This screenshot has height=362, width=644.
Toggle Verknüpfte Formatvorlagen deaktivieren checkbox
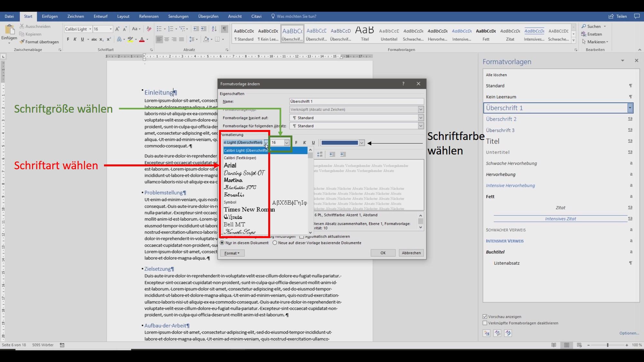[x=485, y=323]
